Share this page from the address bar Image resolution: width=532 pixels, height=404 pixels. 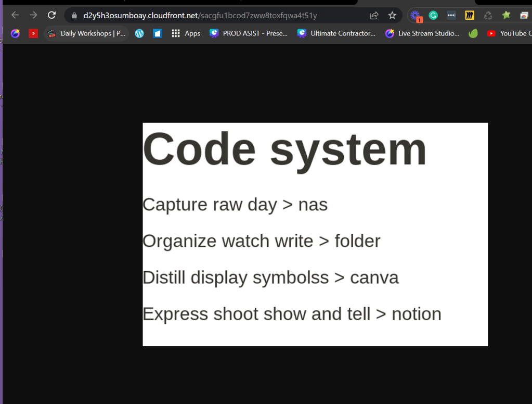click(x=374, y=15)
